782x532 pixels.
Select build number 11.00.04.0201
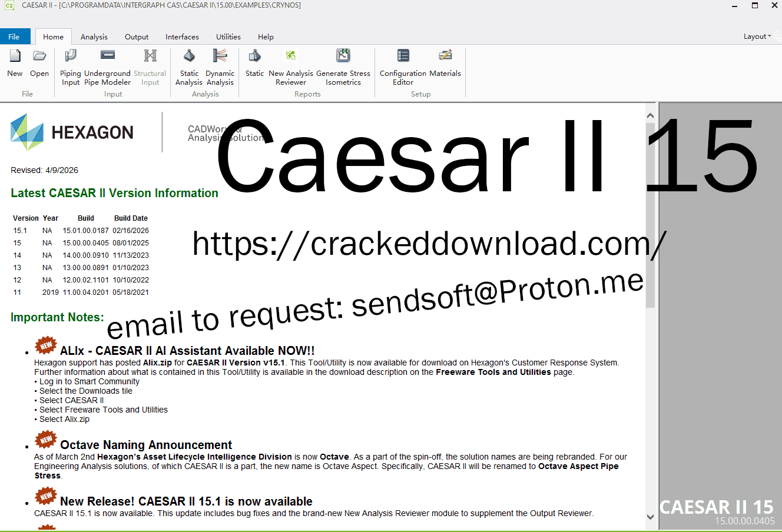[x=86, y=292]
